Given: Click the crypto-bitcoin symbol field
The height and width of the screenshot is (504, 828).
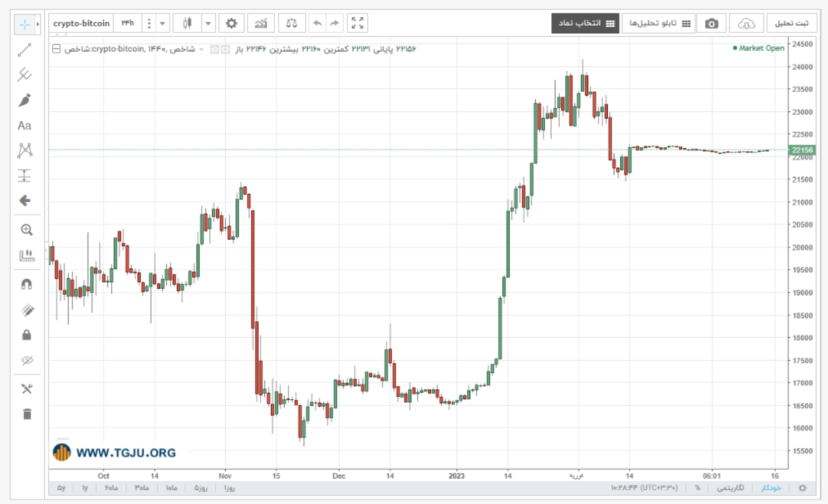Looking at the screenshot, I should pos(81,23).
